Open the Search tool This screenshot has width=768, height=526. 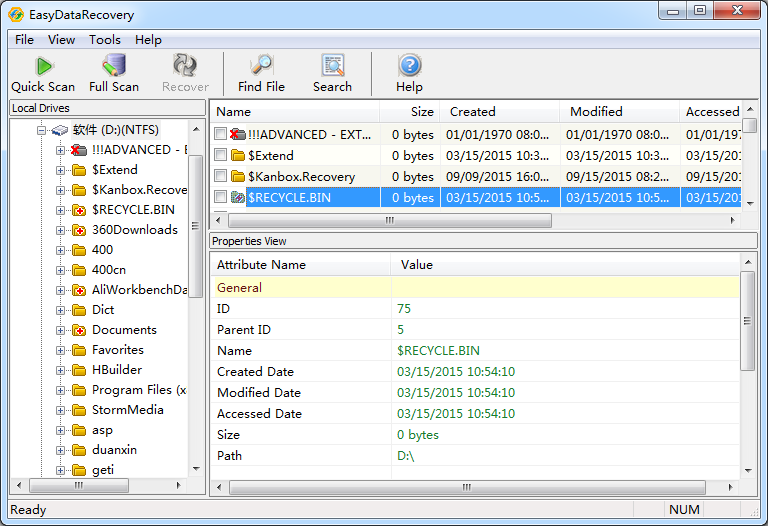tap(333, 73)
